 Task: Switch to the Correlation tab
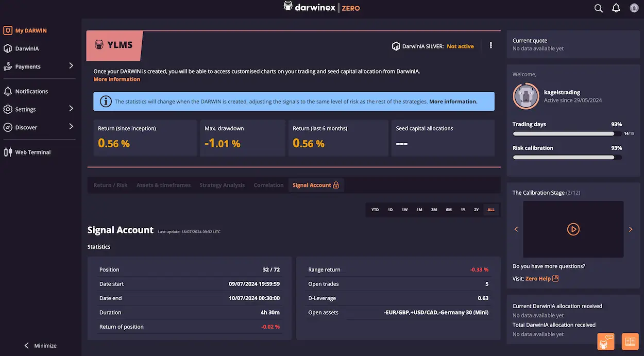point(268,185)
